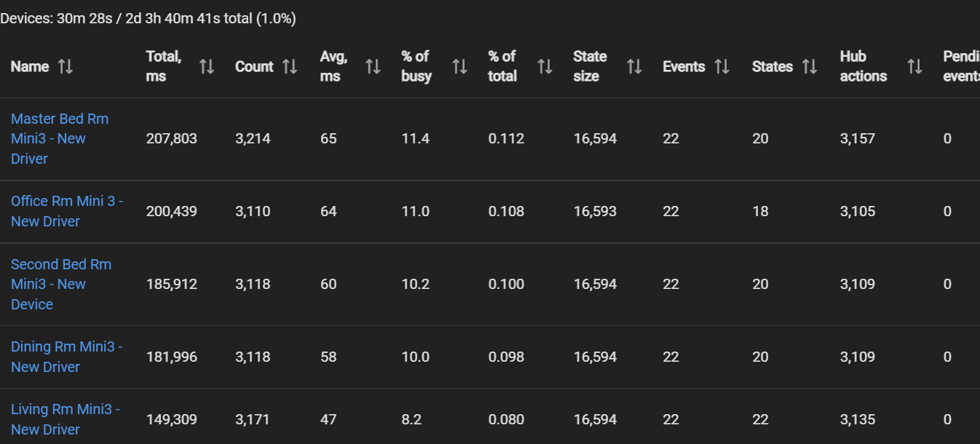Open Dining Rm Mini3 device link

tap(67, 357)
